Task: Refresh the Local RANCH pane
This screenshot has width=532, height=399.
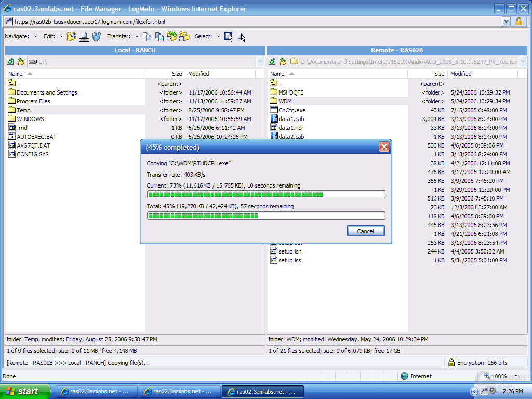Action: pos(10,61)
